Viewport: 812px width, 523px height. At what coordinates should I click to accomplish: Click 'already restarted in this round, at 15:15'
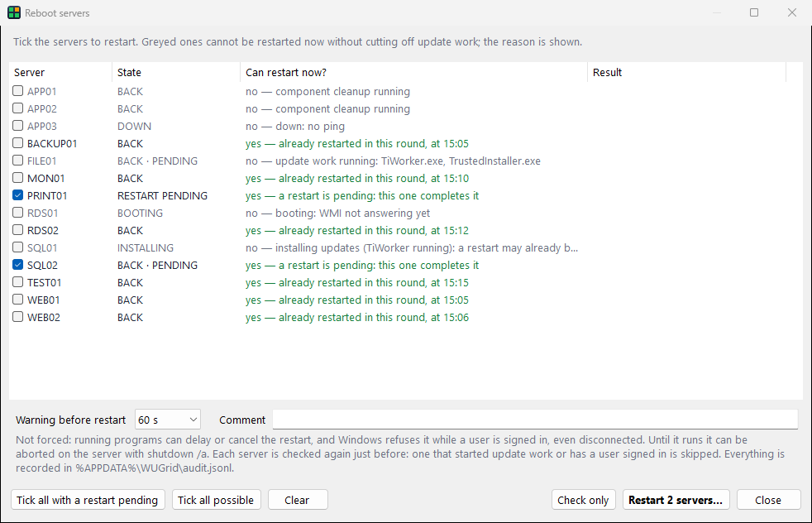pos(357,282)
